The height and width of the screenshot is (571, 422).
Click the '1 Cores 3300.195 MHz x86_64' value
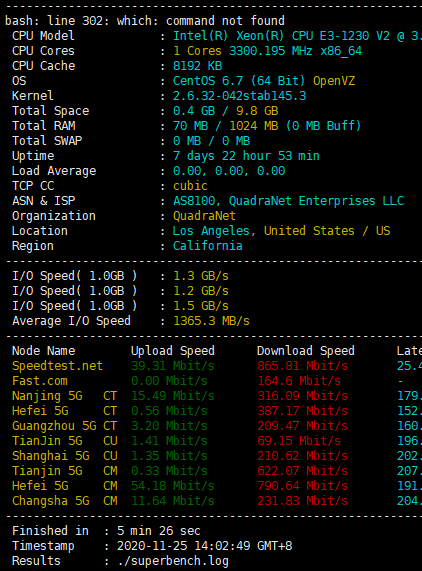point(267,51)
